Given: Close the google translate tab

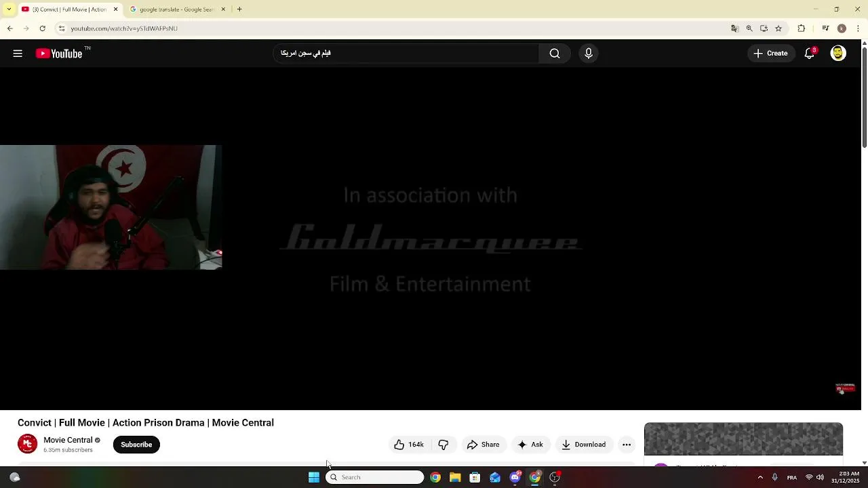Looking at the screenshot, I should click(223, 9).
